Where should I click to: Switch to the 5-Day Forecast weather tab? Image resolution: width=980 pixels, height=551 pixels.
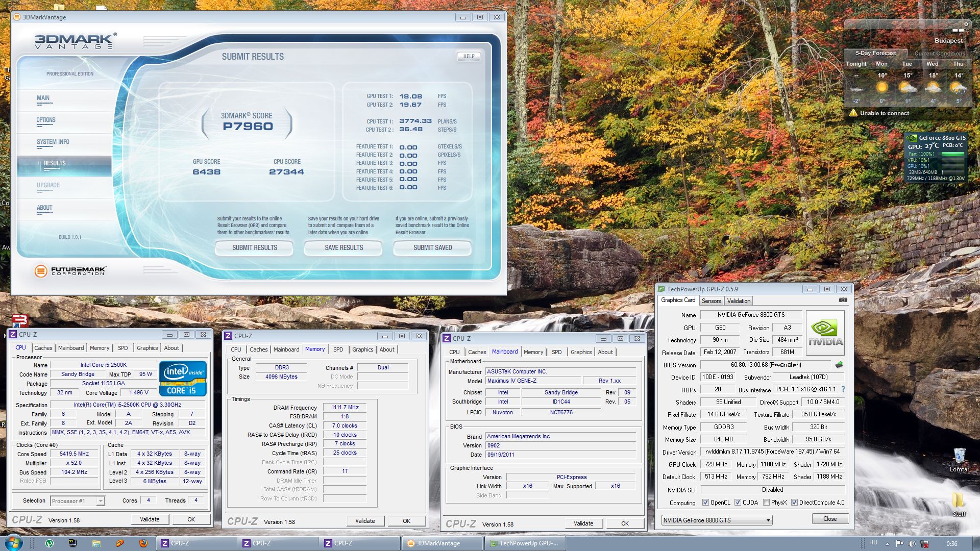[875, 53]
